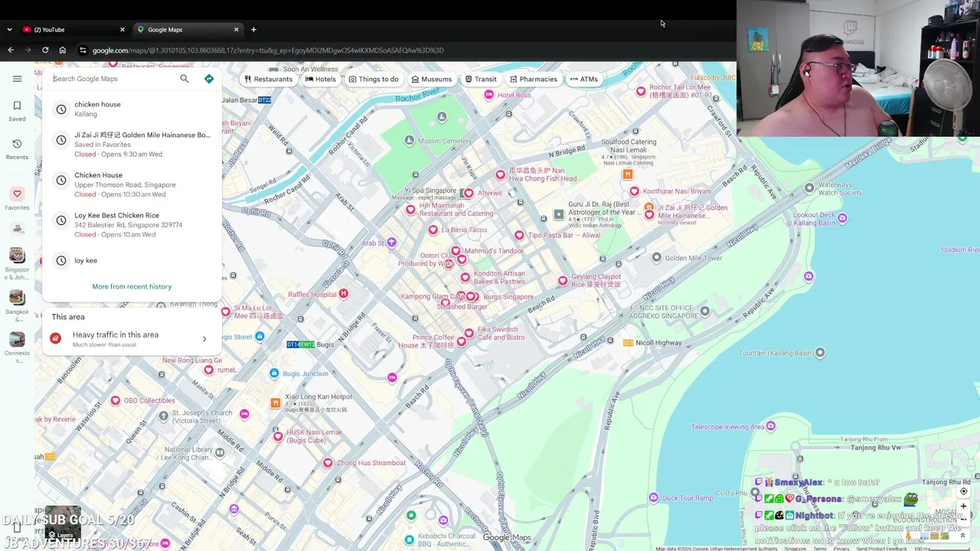
Task: Open the Google Maps hamburger menu
Action: (17, 79)
